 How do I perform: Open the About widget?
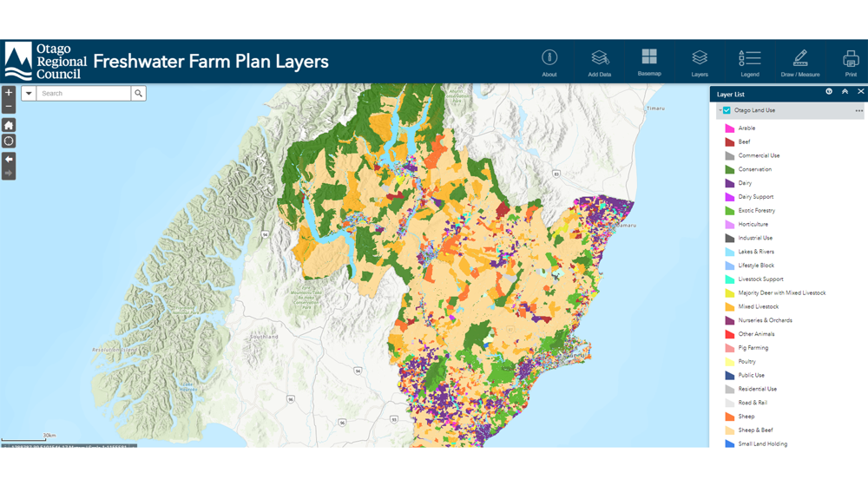tap(549, 62)
